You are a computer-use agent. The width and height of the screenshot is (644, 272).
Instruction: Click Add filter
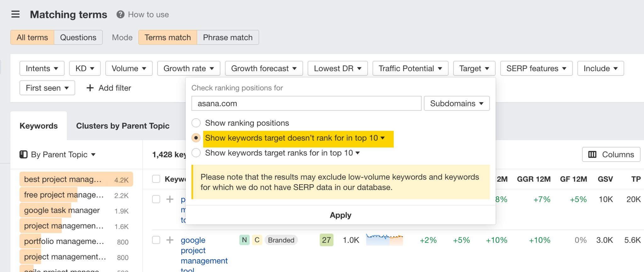[x=109, y=88]
